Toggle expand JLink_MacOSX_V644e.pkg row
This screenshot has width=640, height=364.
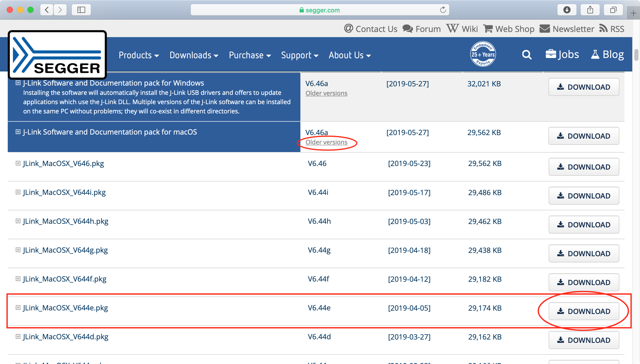(18, 307)
